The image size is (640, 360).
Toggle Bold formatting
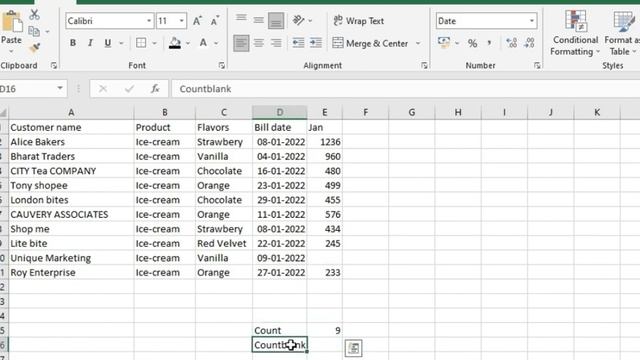(x=73, y=43)
